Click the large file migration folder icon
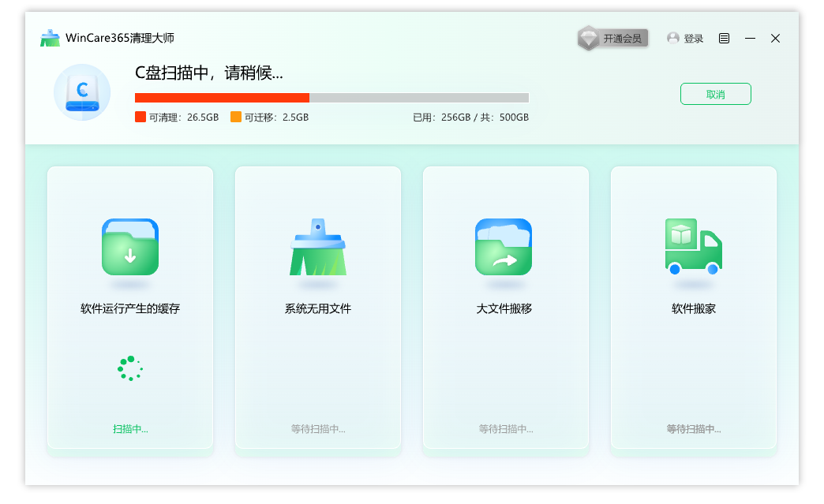824x504 pixels. click(x=504, y=247)
